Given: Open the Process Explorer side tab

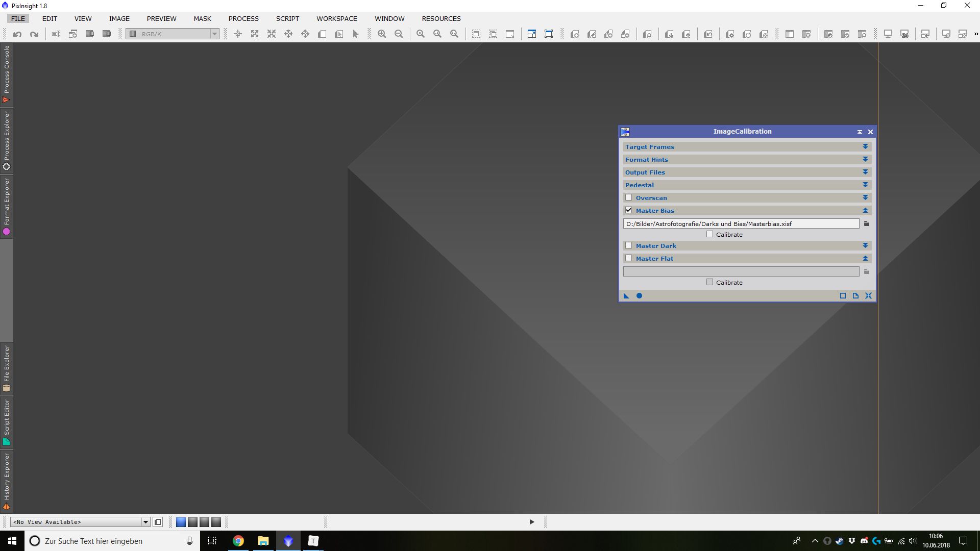Looking at the screenshot, I should 7,141.
